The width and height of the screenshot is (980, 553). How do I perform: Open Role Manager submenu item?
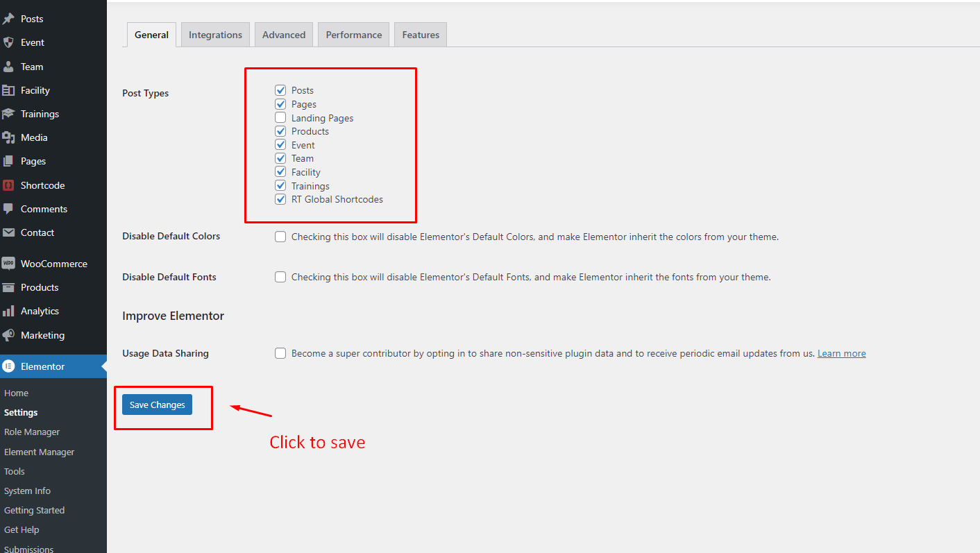click(x=32, y=432)
